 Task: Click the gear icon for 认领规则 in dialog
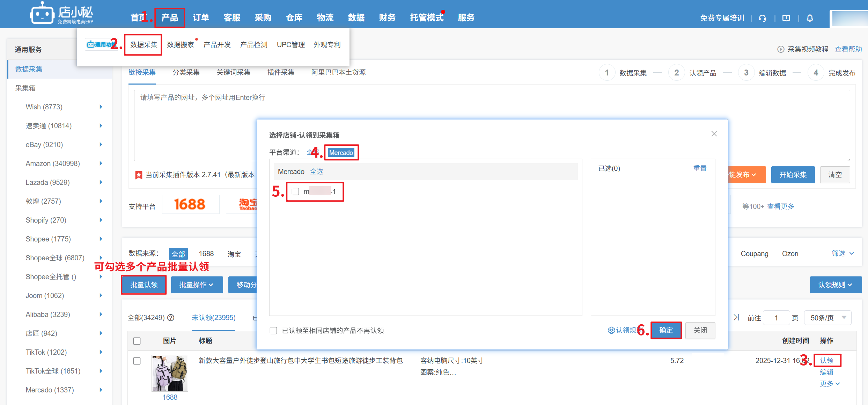pyautogui.click(x=611, y=330)
